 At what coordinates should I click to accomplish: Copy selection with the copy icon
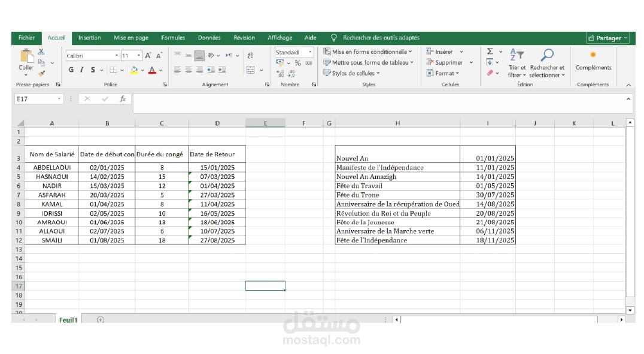[x=41, y=62]
